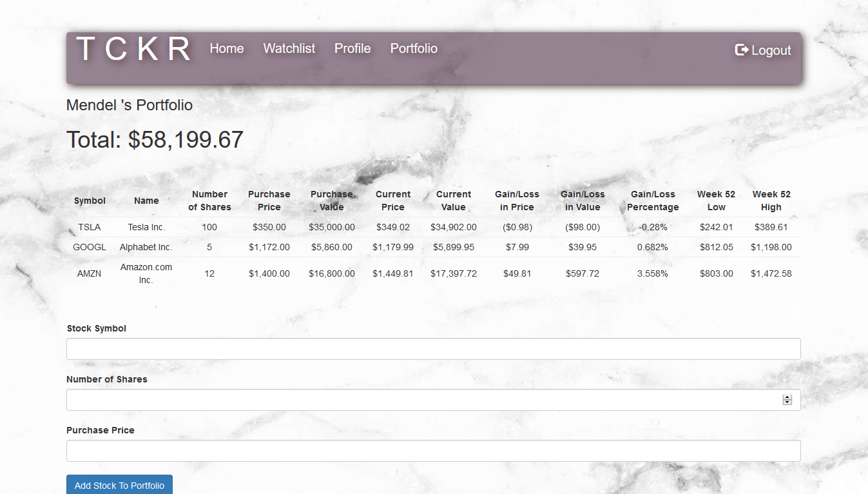Click Tesla's $349.02 current price
This screenshot has width=868, height=494.
pyautogui.click(x=393, y=227)
